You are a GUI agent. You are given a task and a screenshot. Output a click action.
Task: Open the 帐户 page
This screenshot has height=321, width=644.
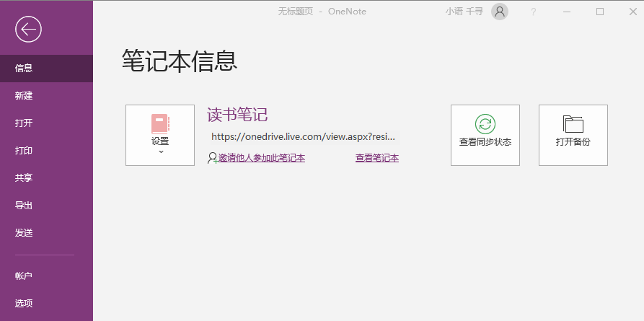click(x=46, y=276)
